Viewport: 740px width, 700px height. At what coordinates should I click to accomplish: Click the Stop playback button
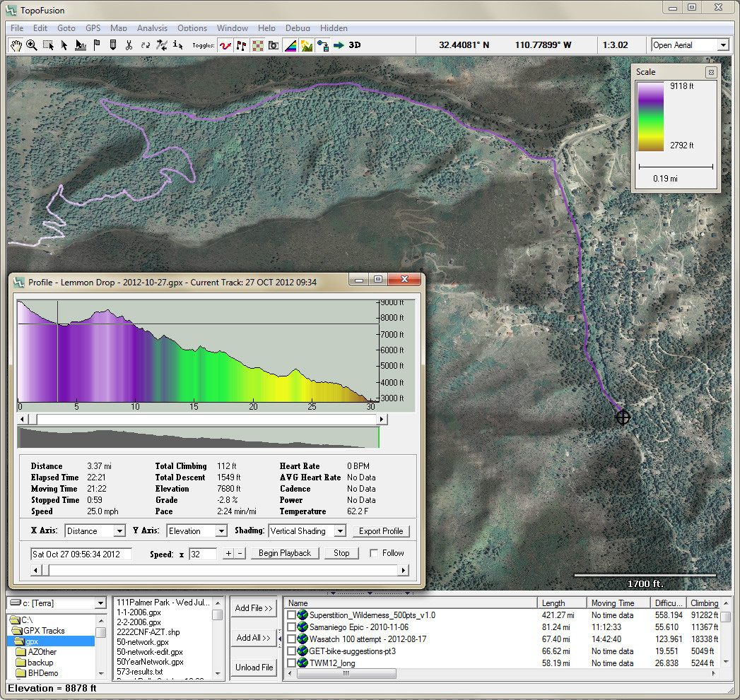[x=341, y=553]
